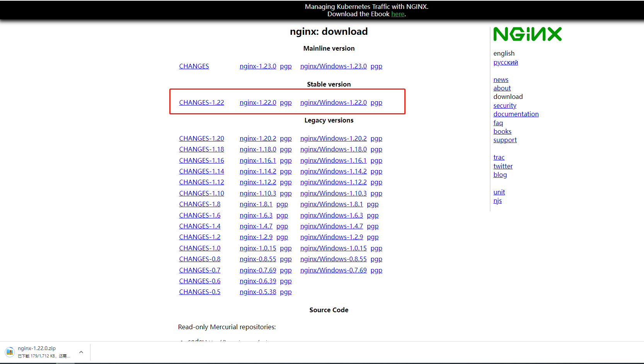Download nginx-1.22.0 stable source
Screen dimensions: 644x364
tap(258, 102)
